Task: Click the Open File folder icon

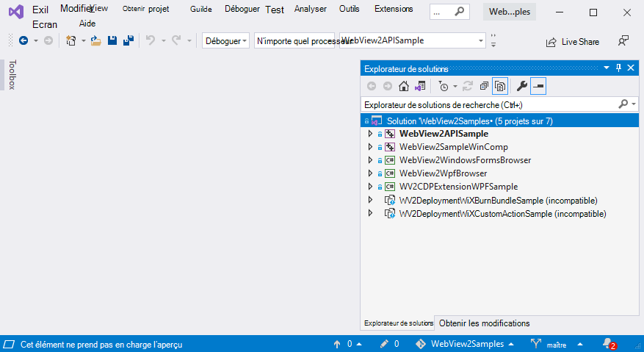Action: [x=95, y=40]
